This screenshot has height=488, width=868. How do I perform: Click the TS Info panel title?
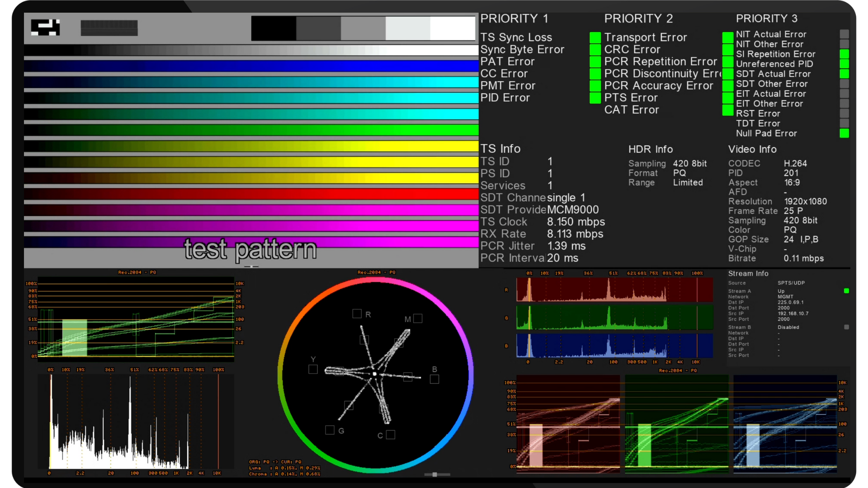[x=500, y=149]
